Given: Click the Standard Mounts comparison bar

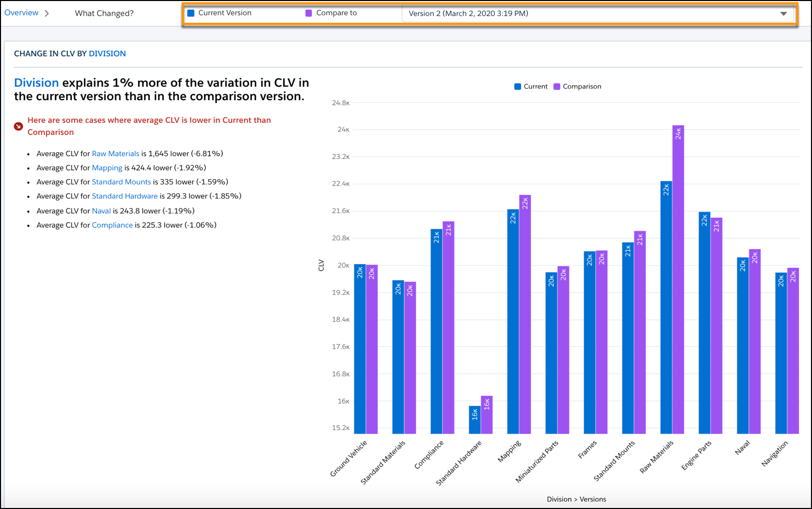Looking at the screenshot, I should [x=640, y=332].
